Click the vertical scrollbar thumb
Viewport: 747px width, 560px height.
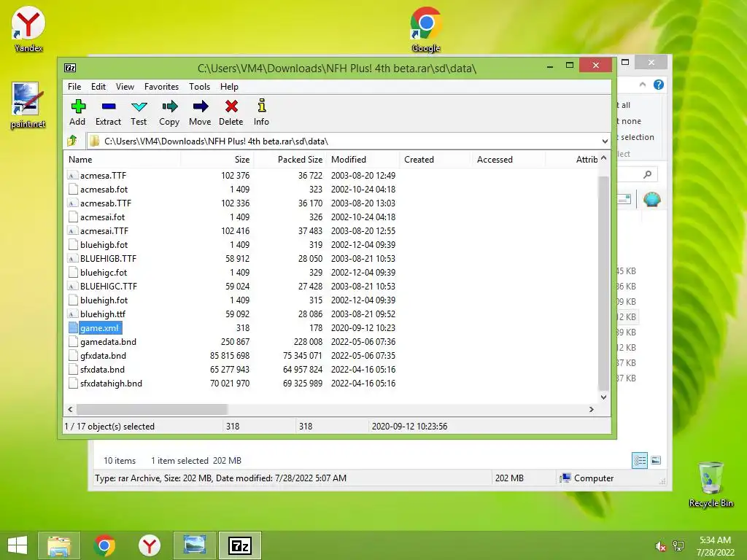pos(603,283)
